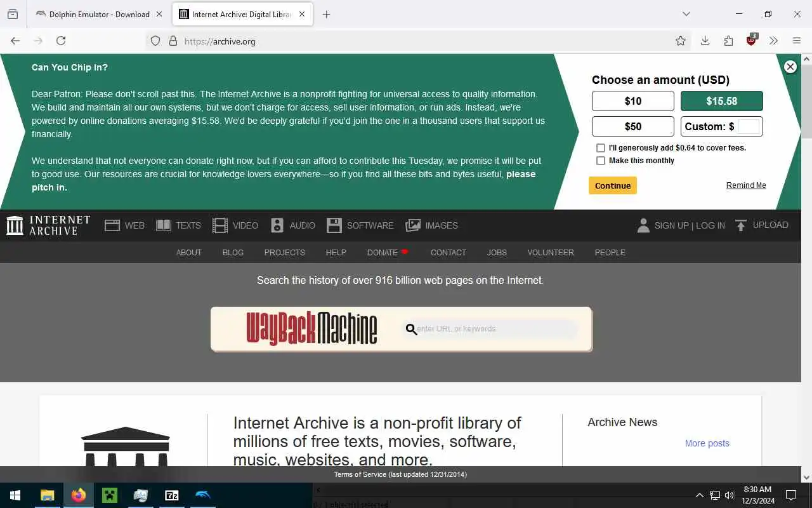Open the Windows notification center
The width and height of the screenshot is (812, 508).
click(791, 495)
